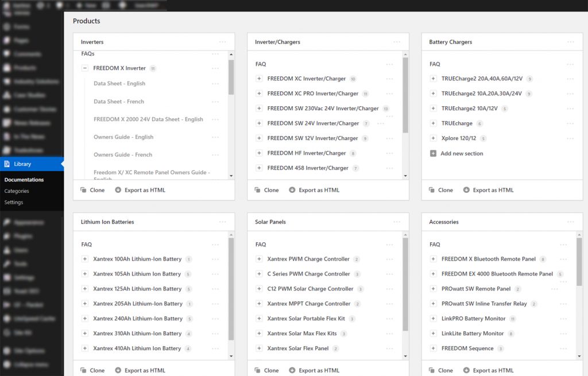
Task: Select Xantrex MPPT Charge Controller title
Action: [x=308, y=304]
